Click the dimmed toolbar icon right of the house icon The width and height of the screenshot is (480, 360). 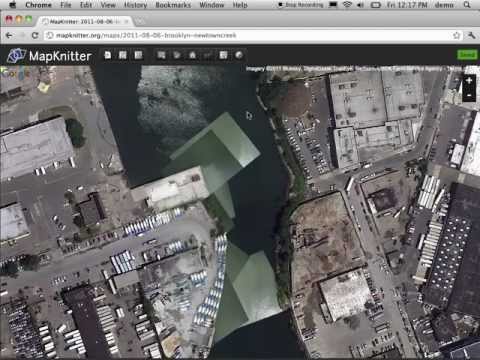click(x=208, y=55)
